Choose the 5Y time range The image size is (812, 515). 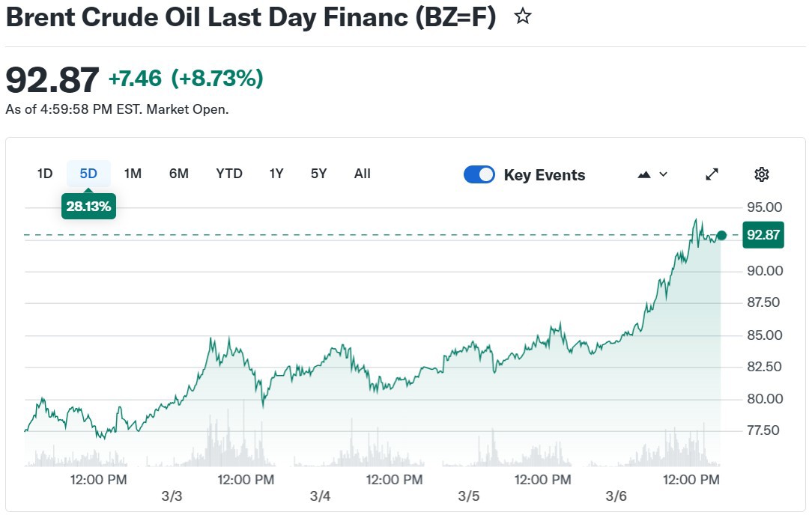[x=319, y=174]
